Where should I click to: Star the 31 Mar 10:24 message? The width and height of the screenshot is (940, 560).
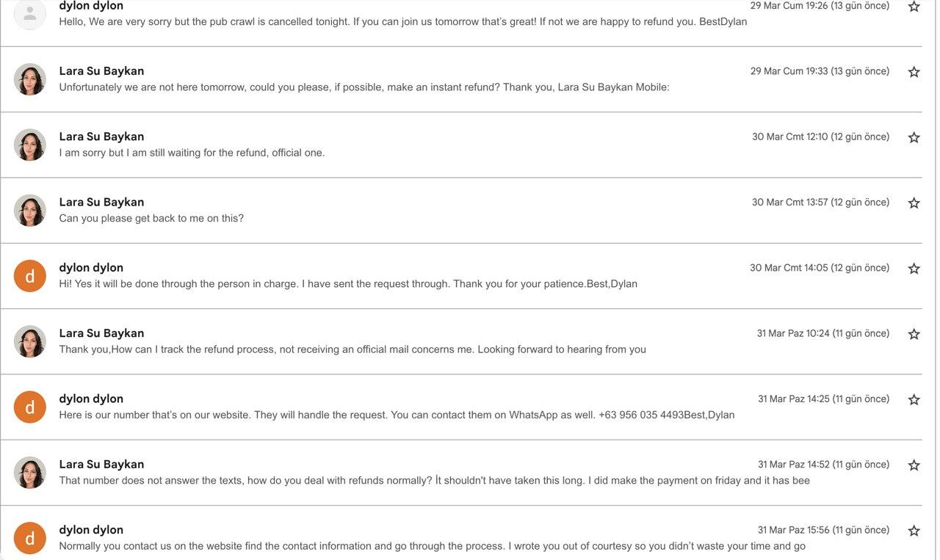[914, 334]
